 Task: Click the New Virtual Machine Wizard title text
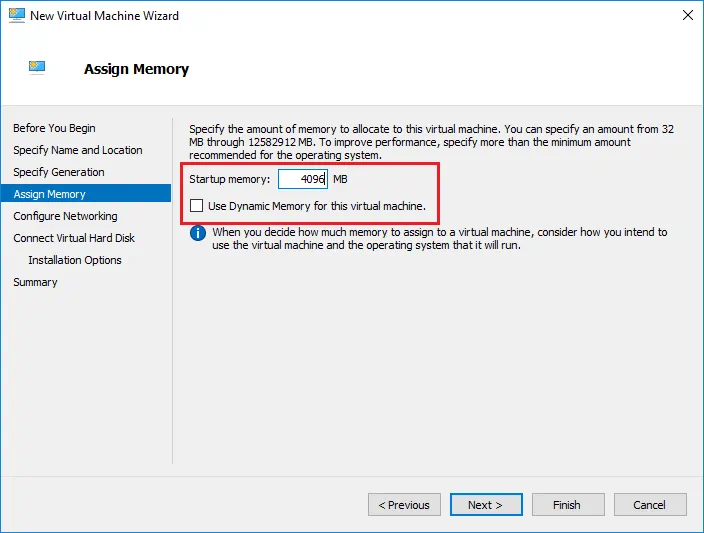(104, 16)
